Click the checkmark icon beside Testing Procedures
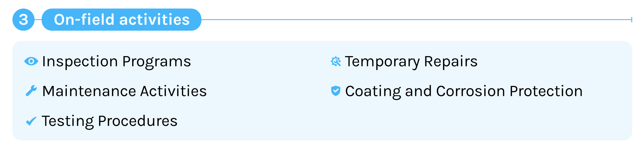The height and width of the screenshot is (156, 644). pyautogui.click(x=31, y=121)
